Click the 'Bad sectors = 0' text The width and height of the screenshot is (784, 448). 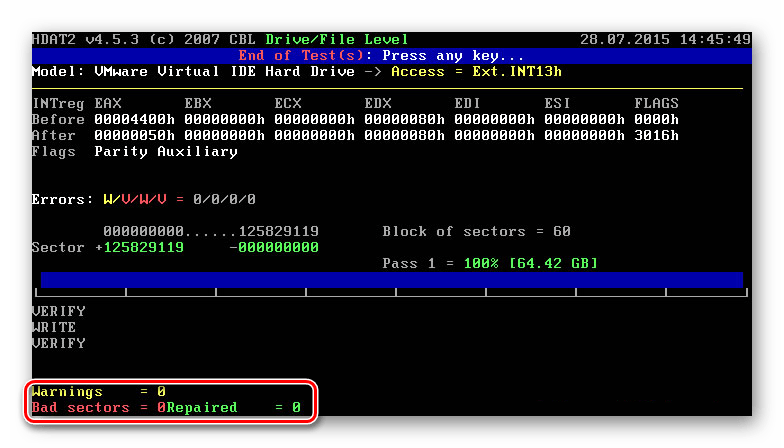click(99, 408)
